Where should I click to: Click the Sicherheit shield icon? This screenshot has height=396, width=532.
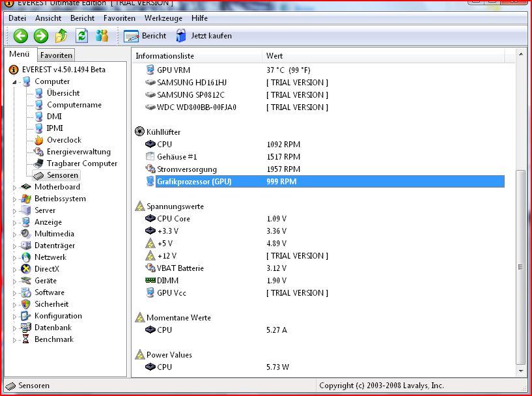(26, 304)
